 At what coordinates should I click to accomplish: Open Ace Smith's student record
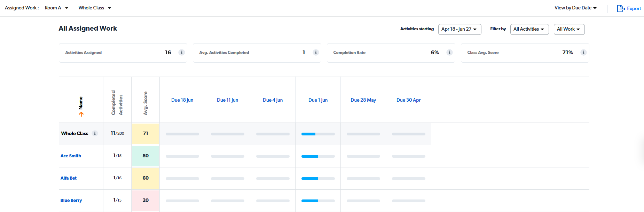coord(71,156)
